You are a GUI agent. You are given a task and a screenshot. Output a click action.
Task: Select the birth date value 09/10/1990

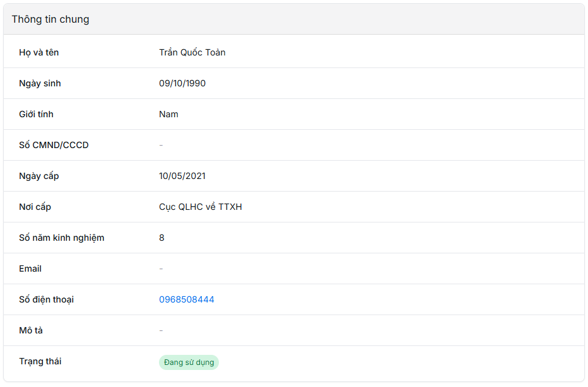point(182,83)
